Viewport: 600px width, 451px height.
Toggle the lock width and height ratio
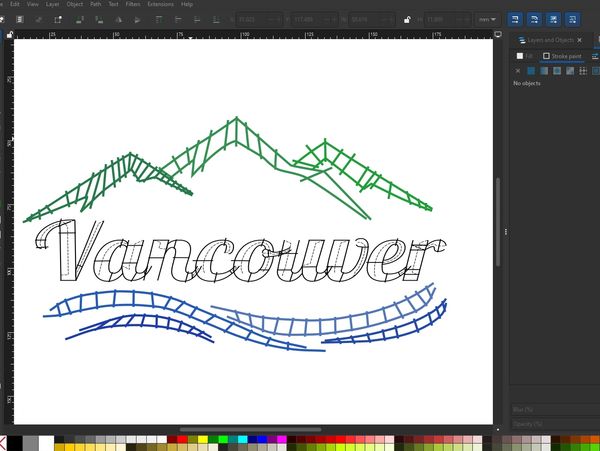(406, 19)
